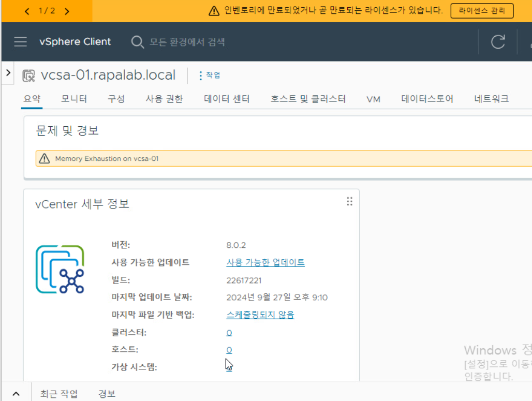This screenshot has height=401, width=532.
Task: Go to next notification banner arrow
Action: coord(67,11)
